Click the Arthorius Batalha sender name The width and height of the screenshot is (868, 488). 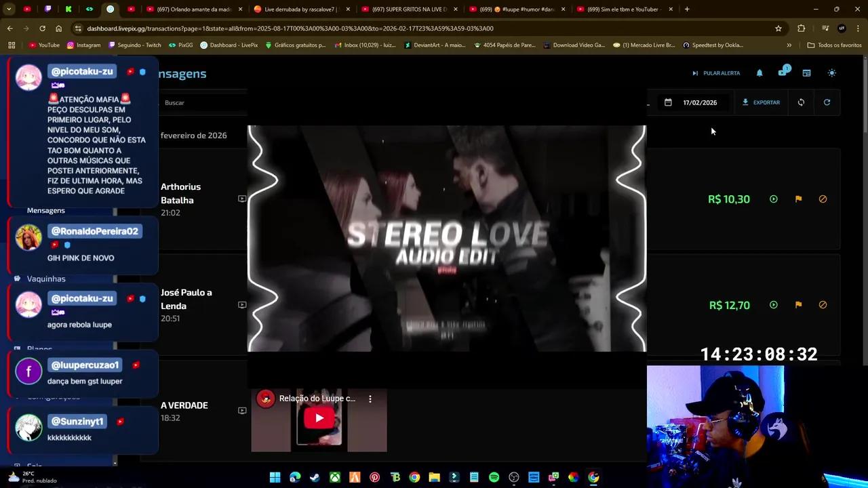point(180,193)
